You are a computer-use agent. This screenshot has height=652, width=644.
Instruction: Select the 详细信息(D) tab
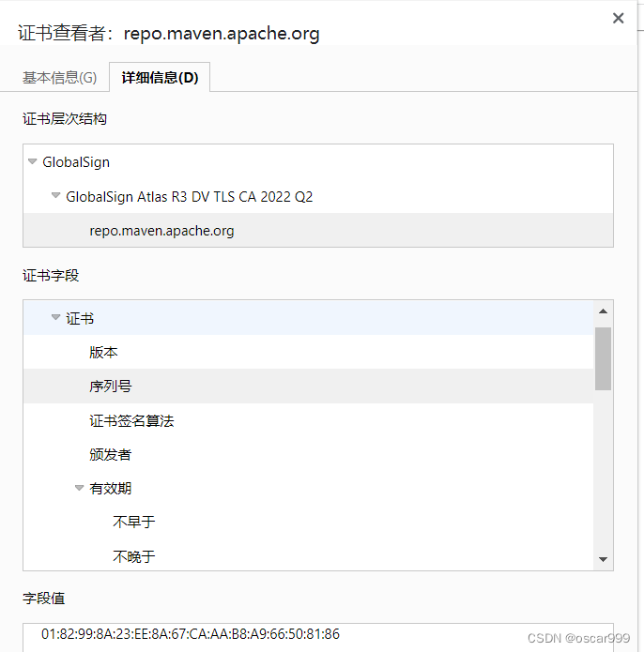click(160, 77)
